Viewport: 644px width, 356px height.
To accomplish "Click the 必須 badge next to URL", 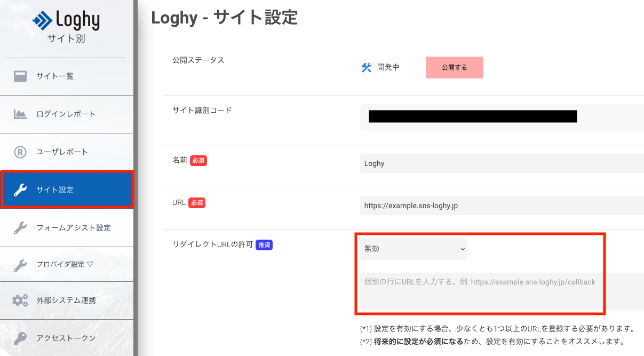I will click(x=197, y=203).
